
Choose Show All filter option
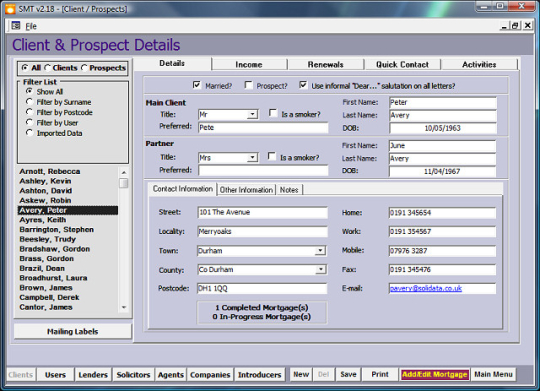point(29,91)
